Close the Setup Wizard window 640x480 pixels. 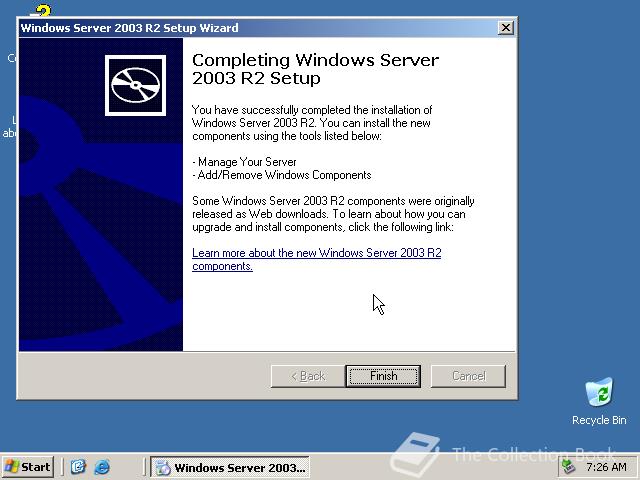point(506,28)
